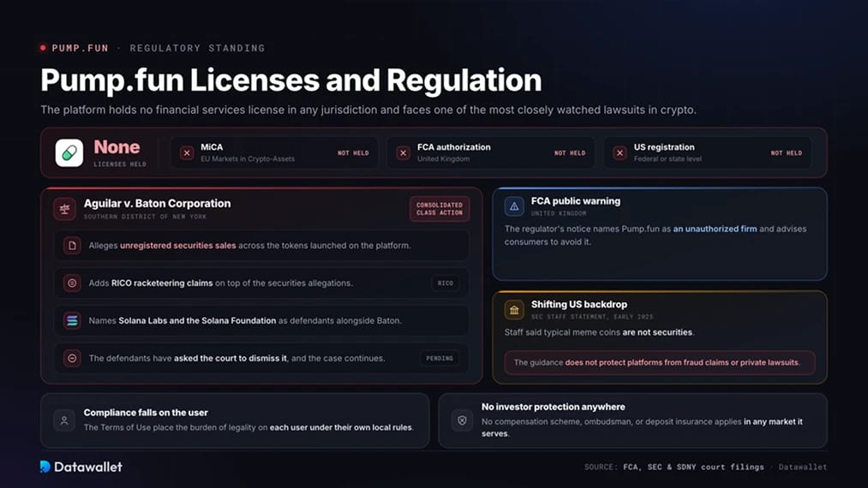Click the 'FCA authorization' heading

[x=454, y=147]
